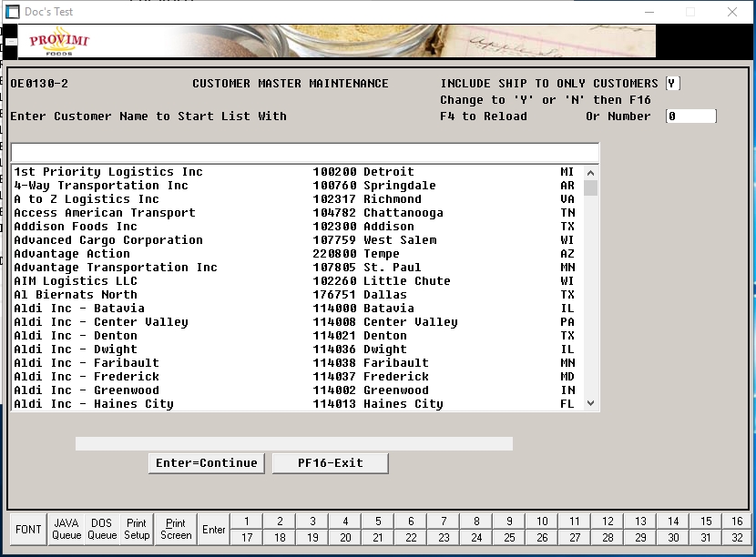Click the Or Number input field

(691, 116)
